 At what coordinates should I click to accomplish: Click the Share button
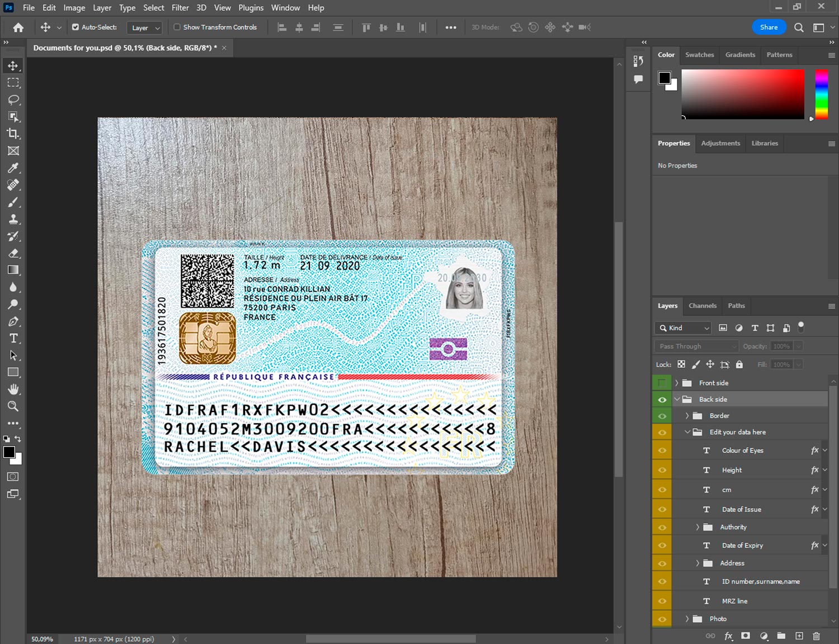click(x=769, y=27)
